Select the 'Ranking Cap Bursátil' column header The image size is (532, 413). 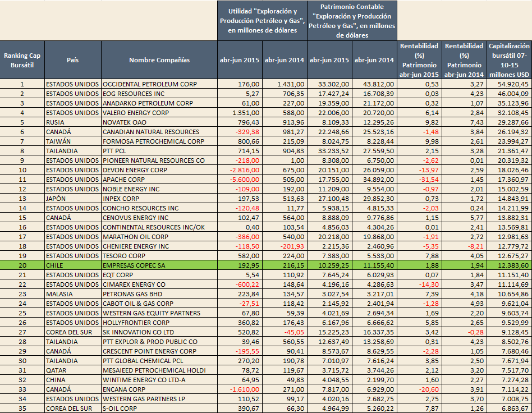point(22,60)
